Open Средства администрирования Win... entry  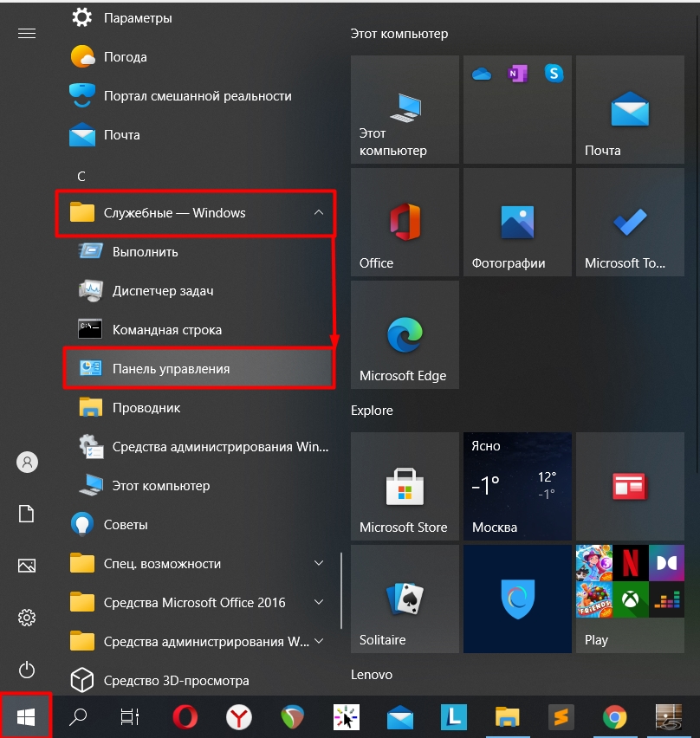click(198, 447)
